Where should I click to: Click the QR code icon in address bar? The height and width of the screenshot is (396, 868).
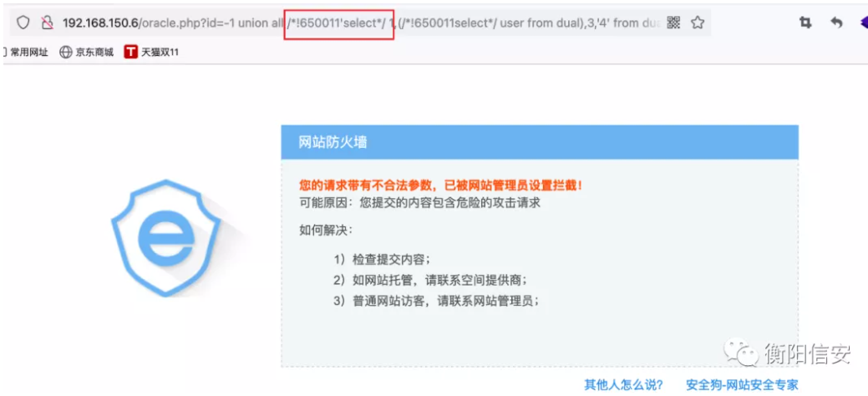[x=673, y=23]
